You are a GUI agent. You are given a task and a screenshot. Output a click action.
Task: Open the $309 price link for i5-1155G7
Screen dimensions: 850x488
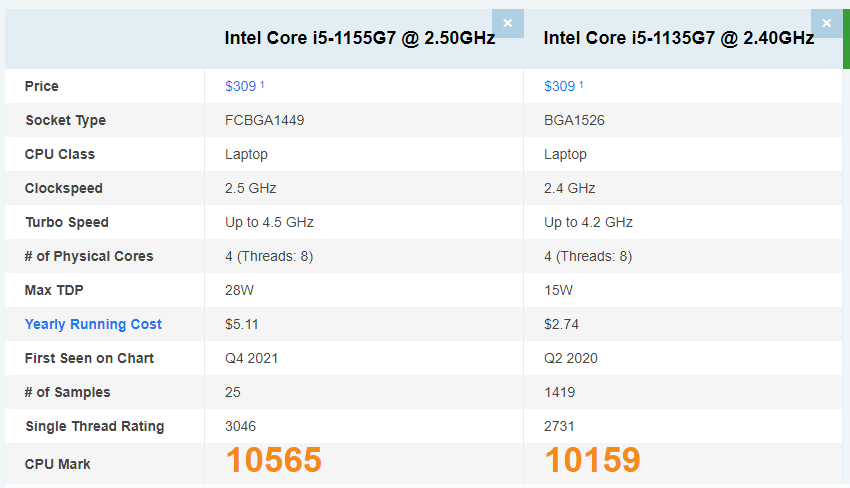(241, 86)
